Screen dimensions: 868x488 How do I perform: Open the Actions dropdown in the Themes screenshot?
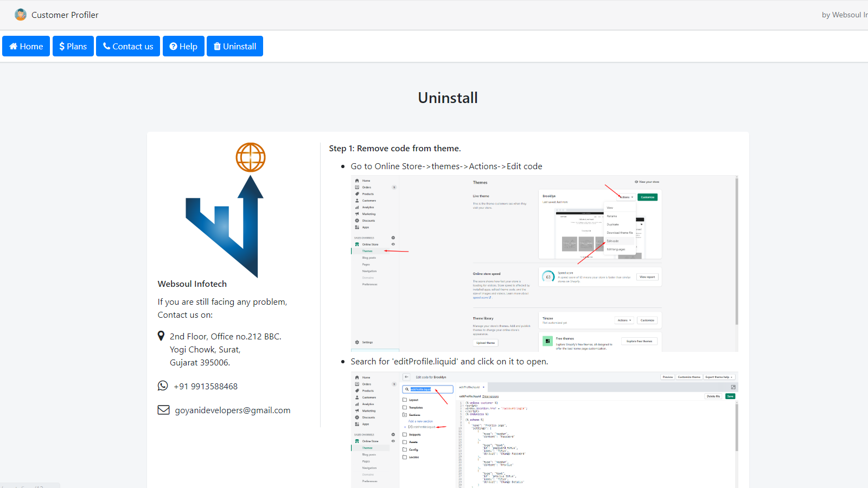point(626,197)
